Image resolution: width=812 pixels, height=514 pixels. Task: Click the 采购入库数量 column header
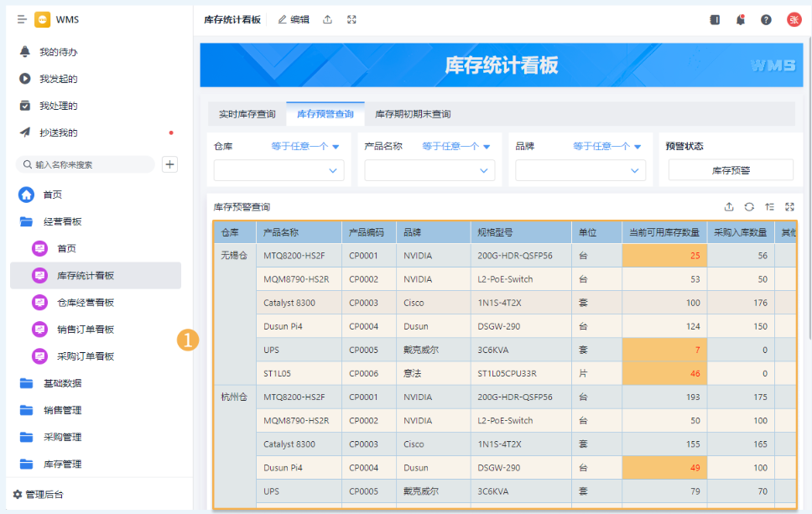coord(741,232)
